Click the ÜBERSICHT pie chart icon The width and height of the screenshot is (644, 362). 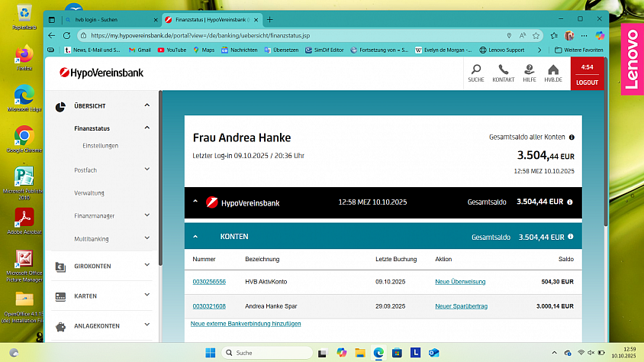(x=60, y=107)
